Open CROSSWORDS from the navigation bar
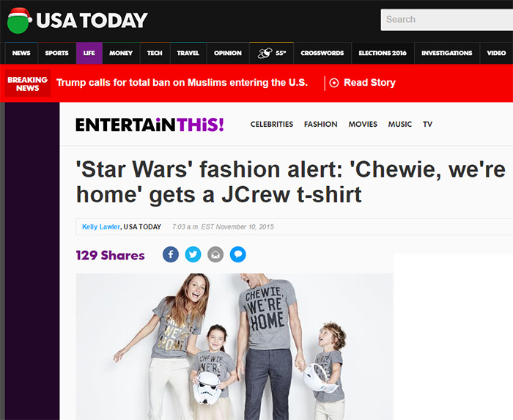This screenshot has width=513, height=420. pos(322,53)
